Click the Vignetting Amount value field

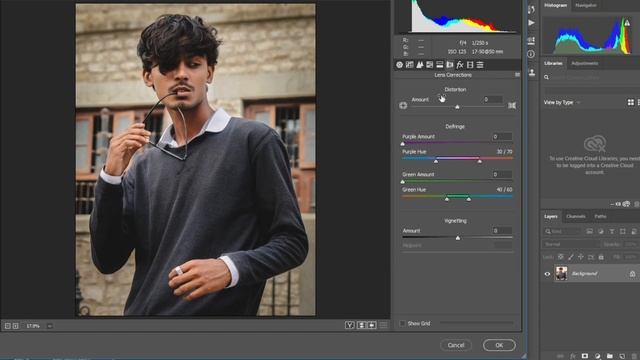[502, 231]
